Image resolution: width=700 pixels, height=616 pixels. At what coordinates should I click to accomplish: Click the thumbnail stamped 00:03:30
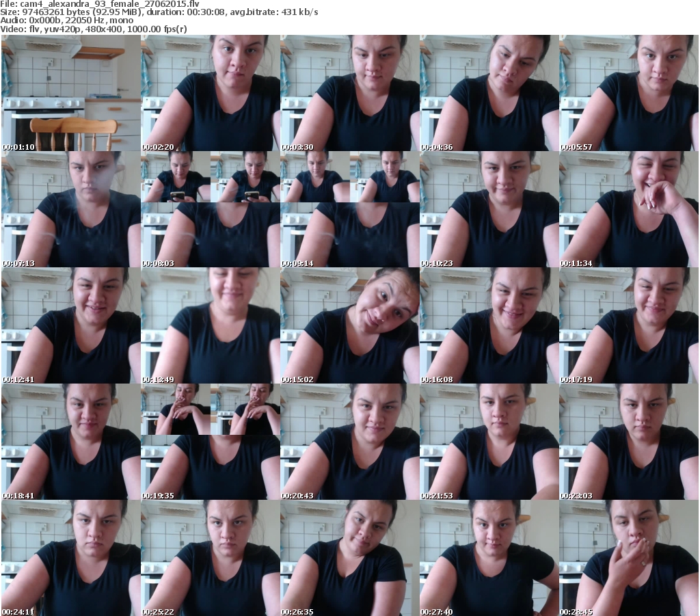click(349, 93)
